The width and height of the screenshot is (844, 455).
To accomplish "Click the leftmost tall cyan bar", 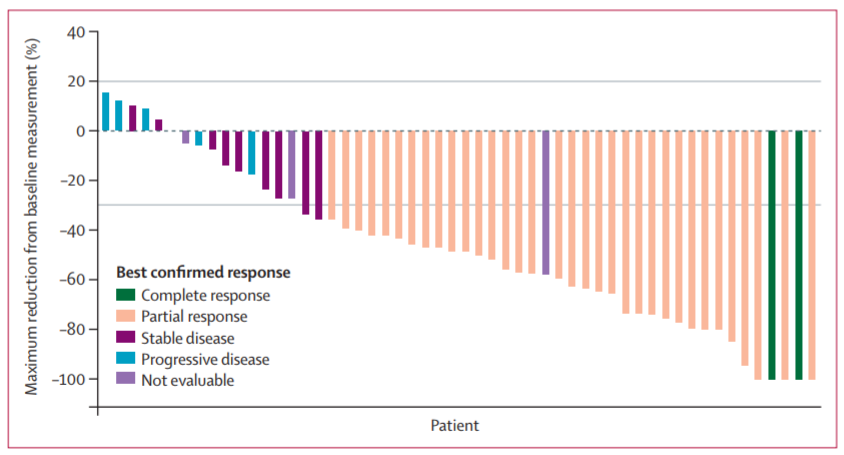I will [106, 112].
